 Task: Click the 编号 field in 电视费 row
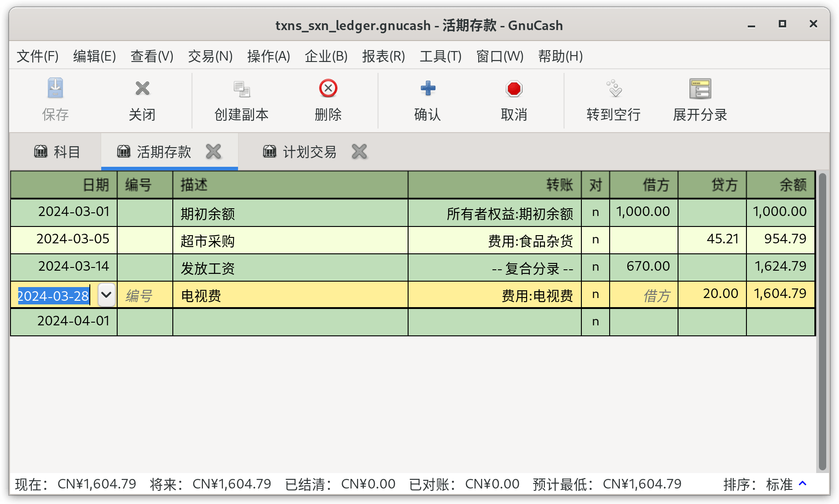tap(145, 295)
